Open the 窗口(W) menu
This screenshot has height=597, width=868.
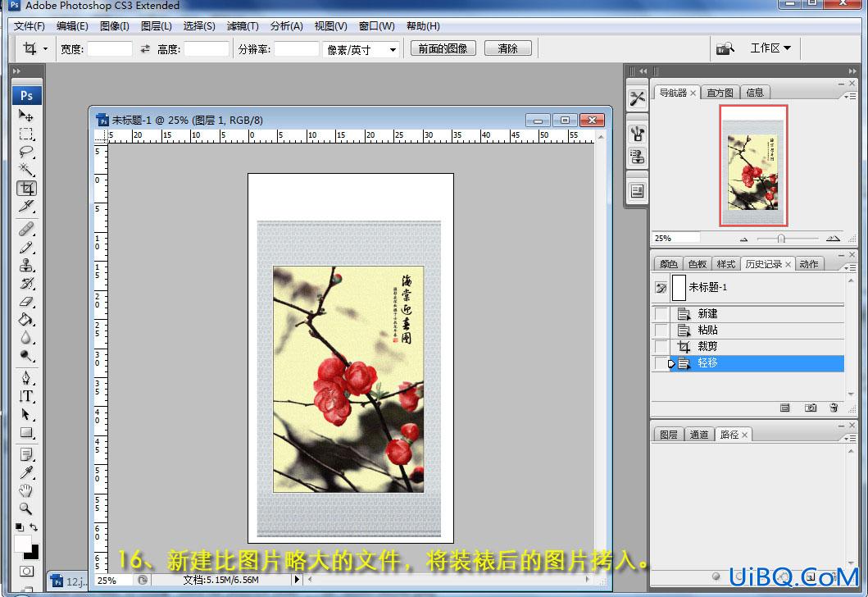(x=376, y=26)
